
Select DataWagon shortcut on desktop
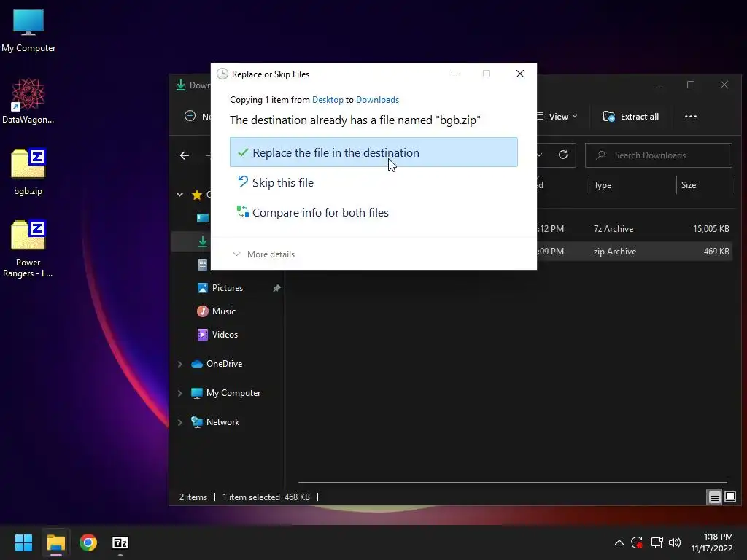click(28, 101)
